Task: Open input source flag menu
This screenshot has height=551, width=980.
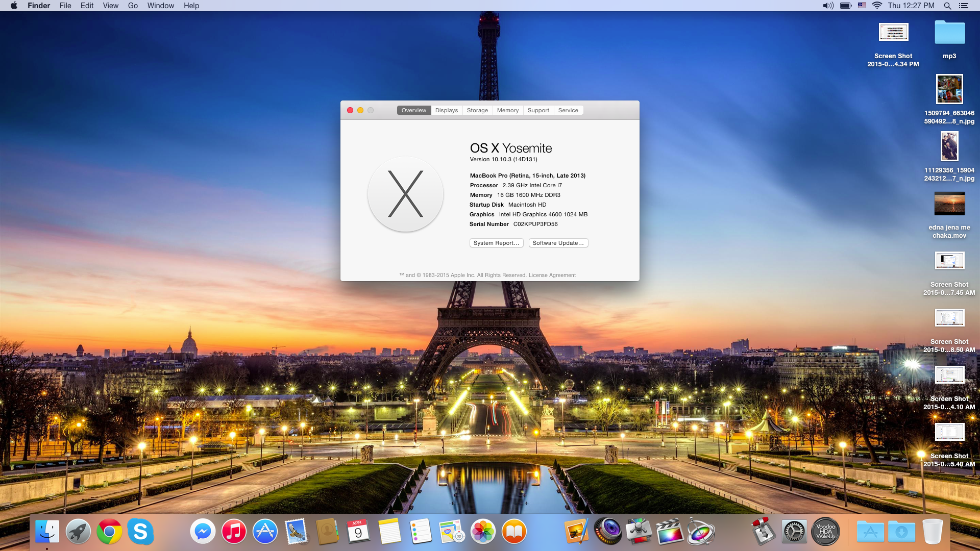Action: point(862,6)
